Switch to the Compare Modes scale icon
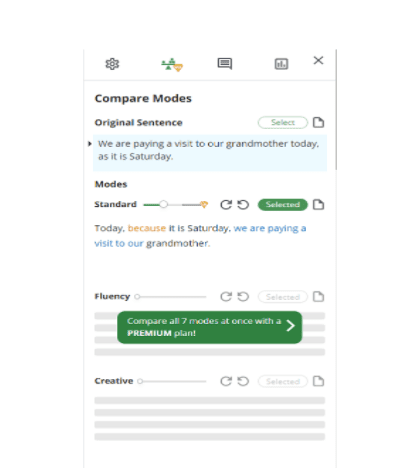This screenshot has height=468, width=401. coord(172,64)
